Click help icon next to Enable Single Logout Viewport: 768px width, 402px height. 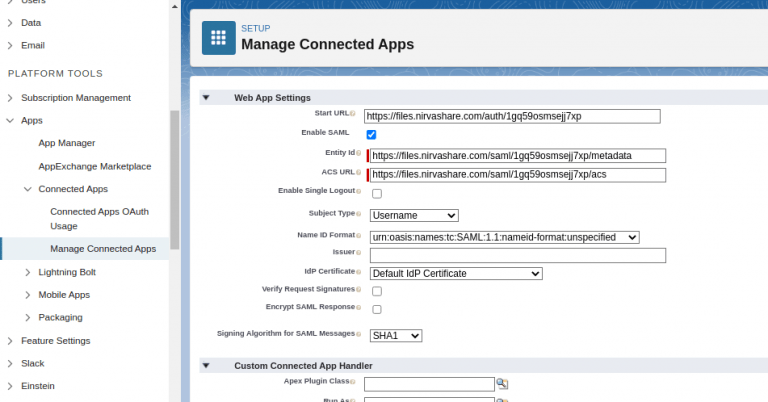coord(359,191)
